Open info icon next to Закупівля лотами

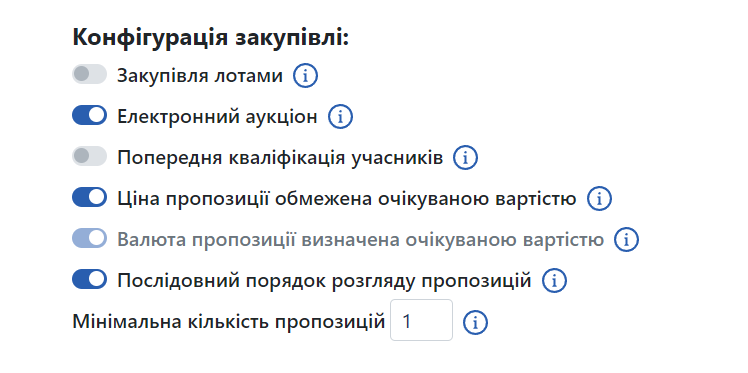(x=305, y=76)
